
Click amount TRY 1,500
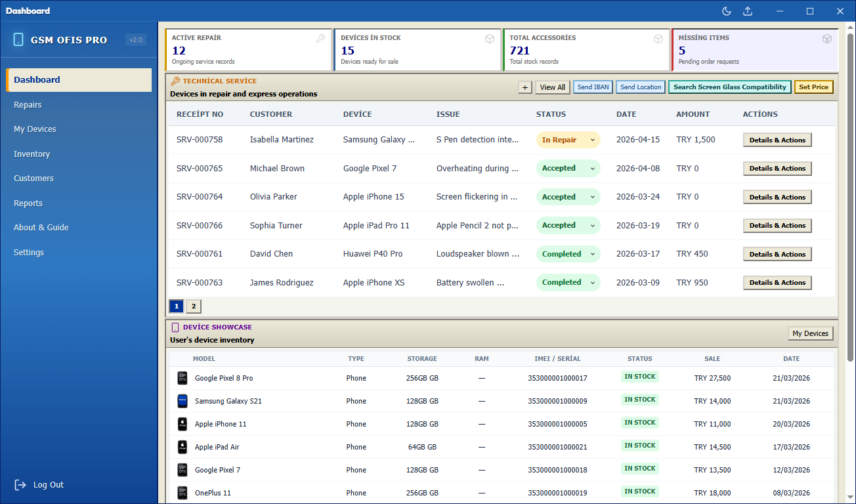click(x=696, y=140)
